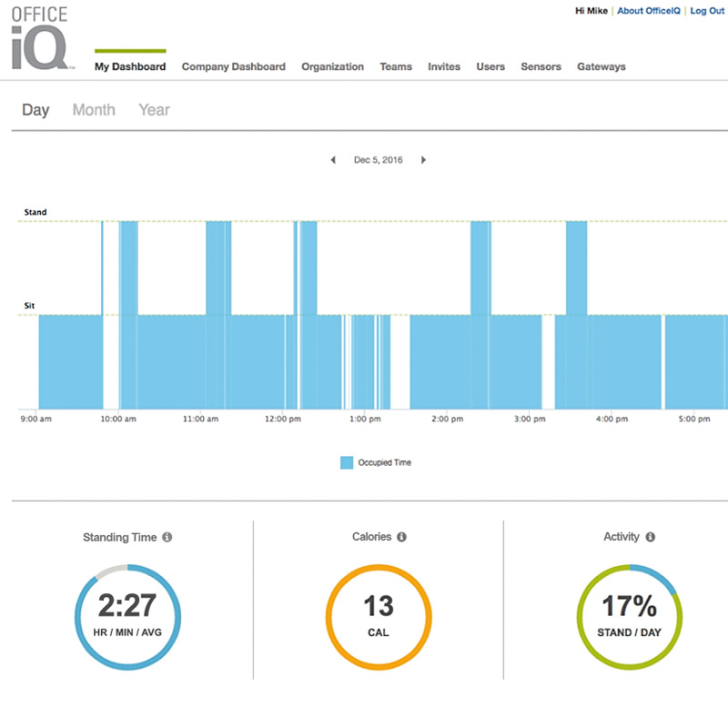Open My Dashboard tab
The width and height of the screenshot is (728, 728).
point(130,66)
